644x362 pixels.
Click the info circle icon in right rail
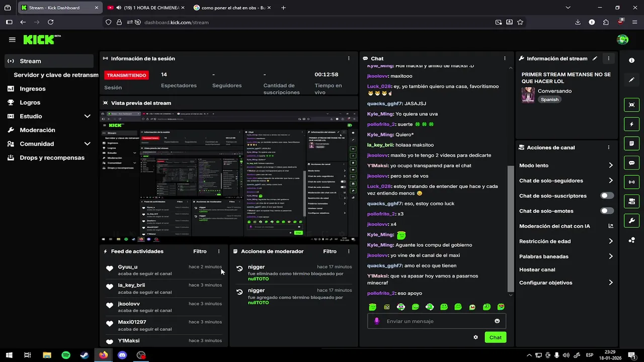(x=631, y=60)
